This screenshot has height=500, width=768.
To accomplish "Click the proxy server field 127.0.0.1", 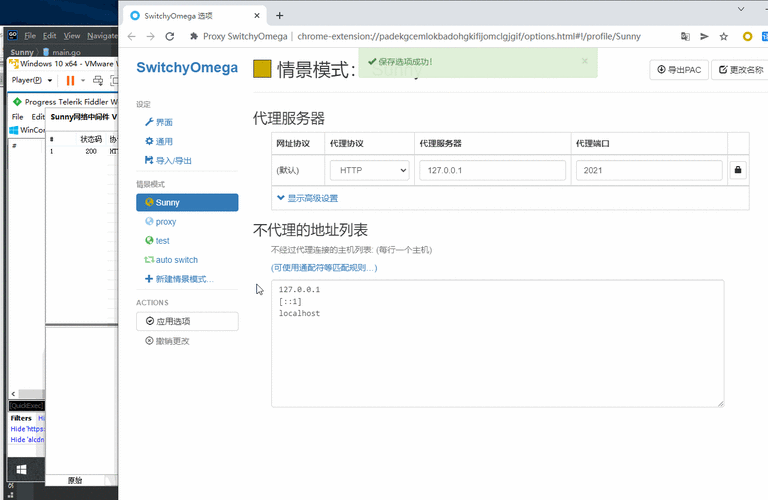I will coord(492,170).
